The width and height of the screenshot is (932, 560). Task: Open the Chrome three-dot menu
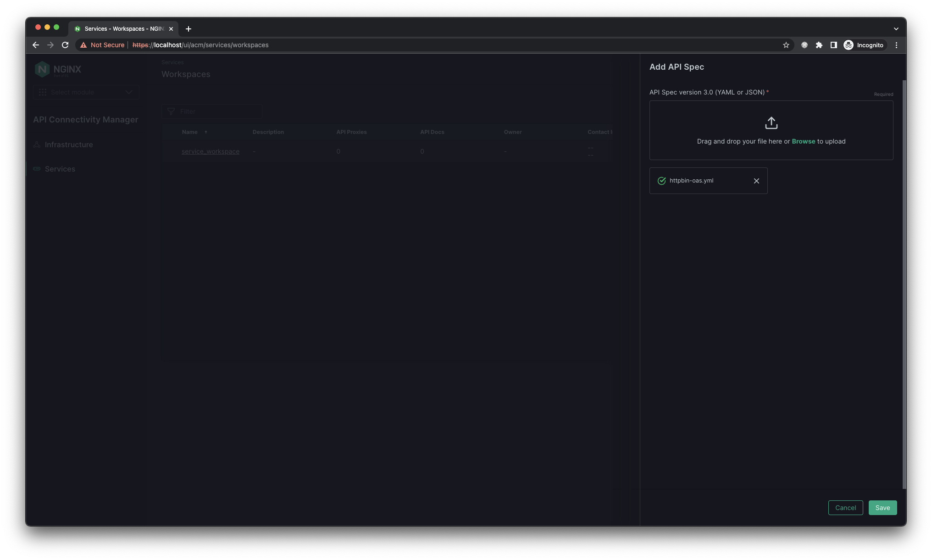tap(896, 45)
